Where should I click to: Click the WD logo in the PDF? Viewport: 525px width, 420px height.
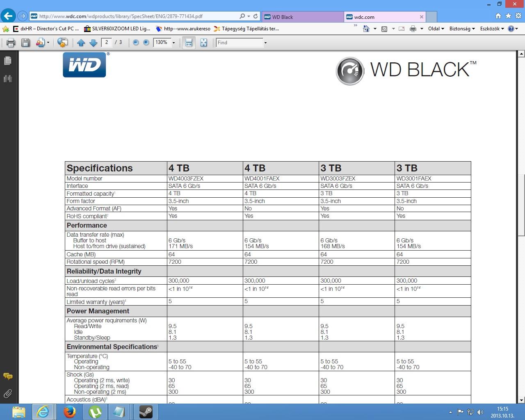coord(84,65)
